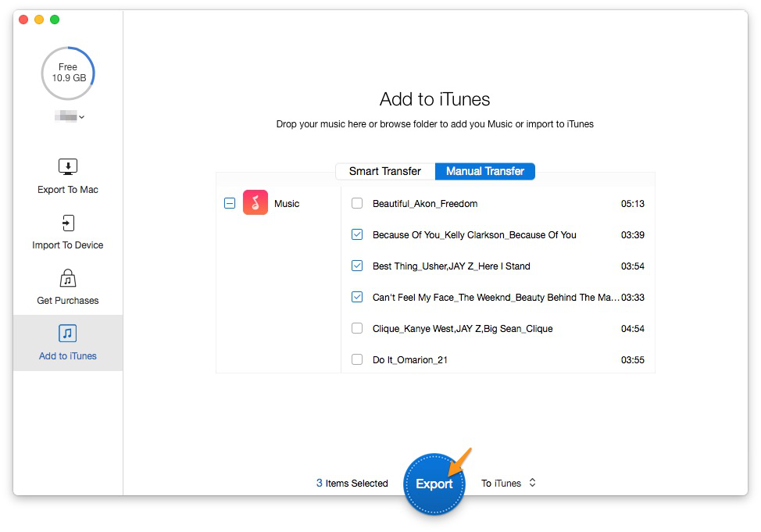Click the 05:13 duration value

point(633,204)
